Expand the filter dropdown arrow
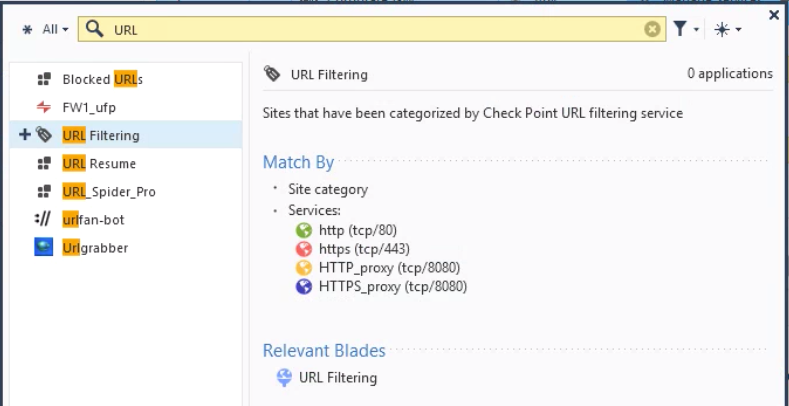The height and width of the screenshot is (406, 789). click(696, 30)
